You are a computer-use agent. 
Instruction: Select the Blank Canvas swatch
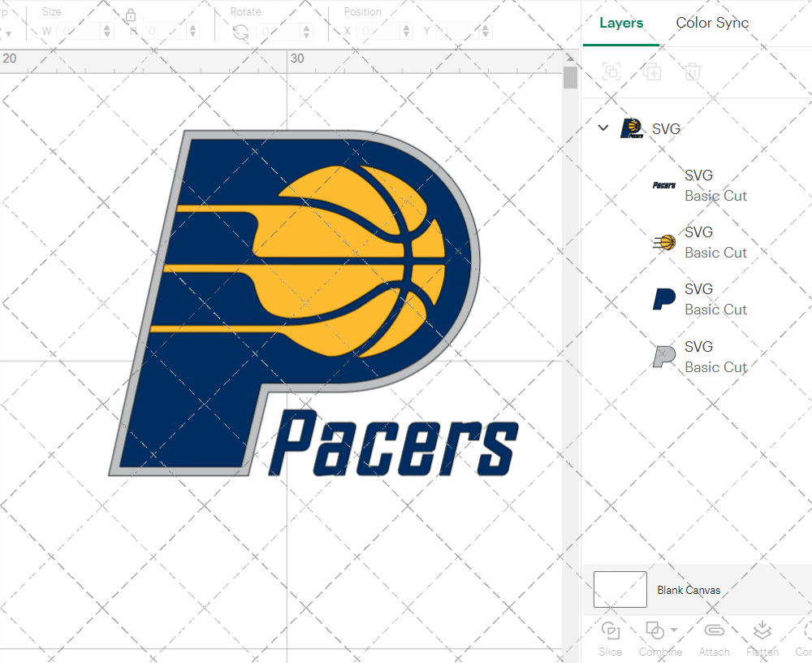coord(620,589)
